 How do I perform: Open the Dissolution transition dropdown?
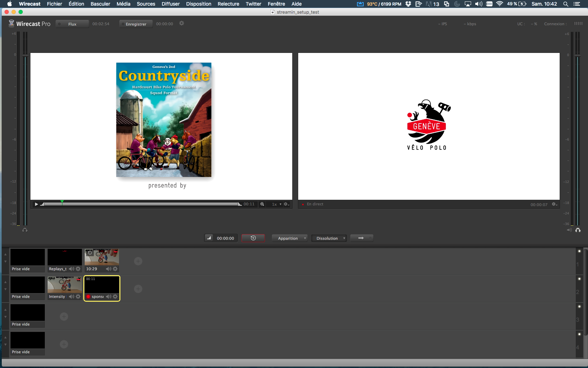[329, 238]
